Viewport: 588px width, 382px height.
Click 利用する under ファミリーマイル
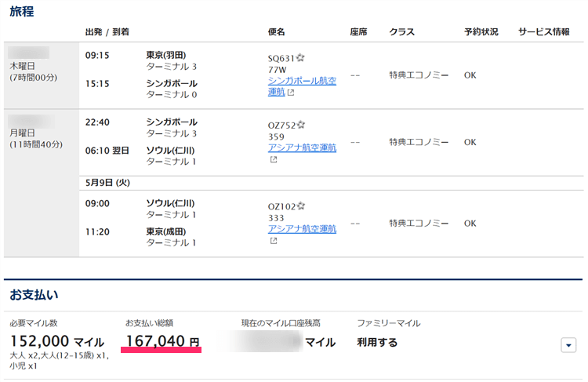click(377, 342)
